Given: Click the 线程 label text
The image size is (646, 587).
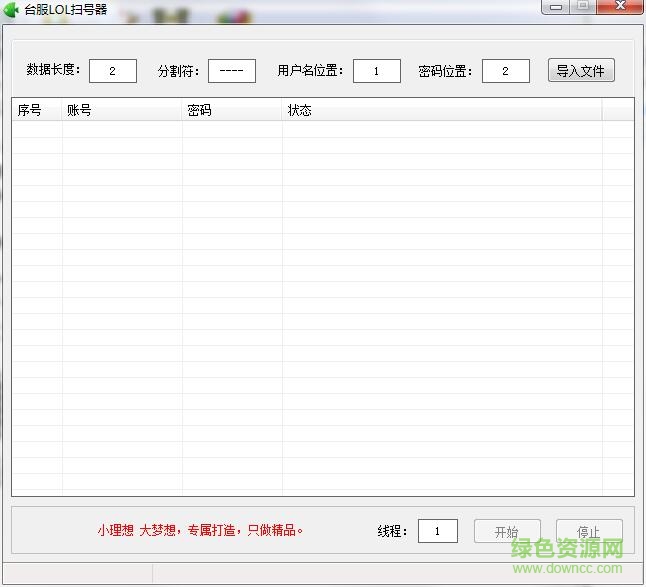Looking at the screenshot, I should [x=392, y=531].
